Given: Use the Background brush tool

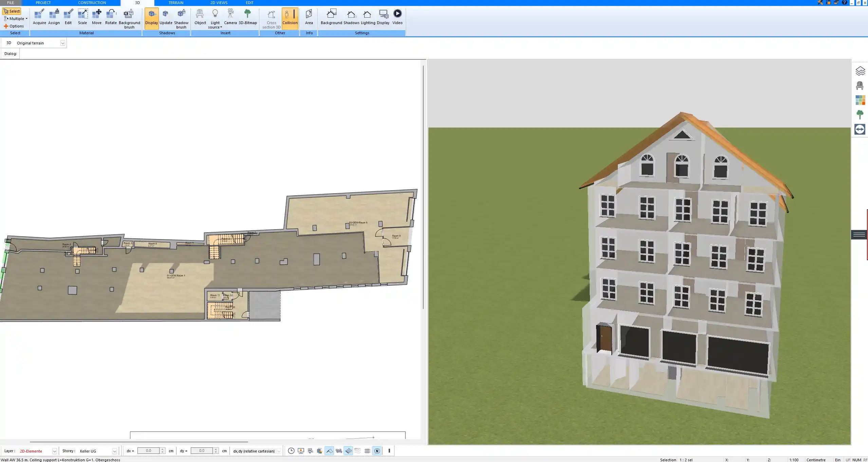Looking at the screenshot, I should coord(129,19).
